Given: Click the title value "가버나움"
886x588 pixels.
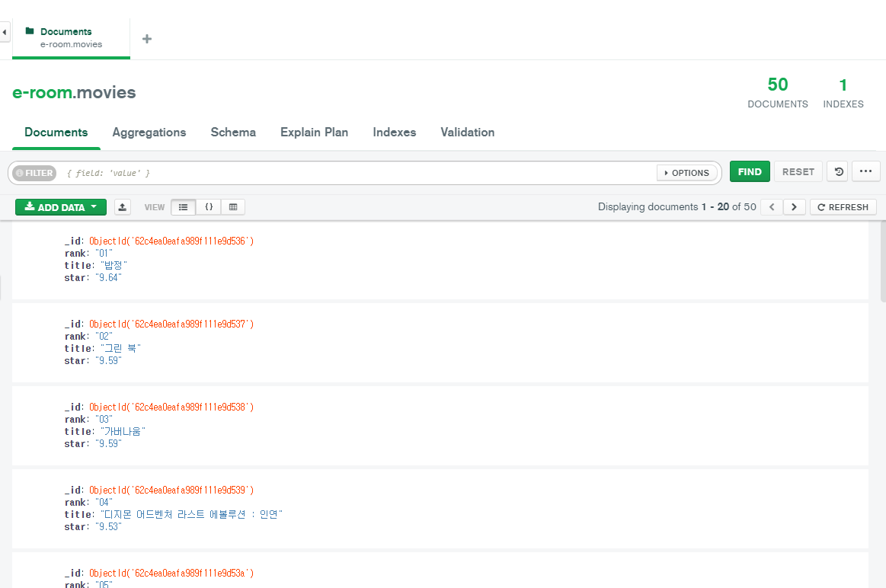Looking at the screenshot, I should point(123,432).
